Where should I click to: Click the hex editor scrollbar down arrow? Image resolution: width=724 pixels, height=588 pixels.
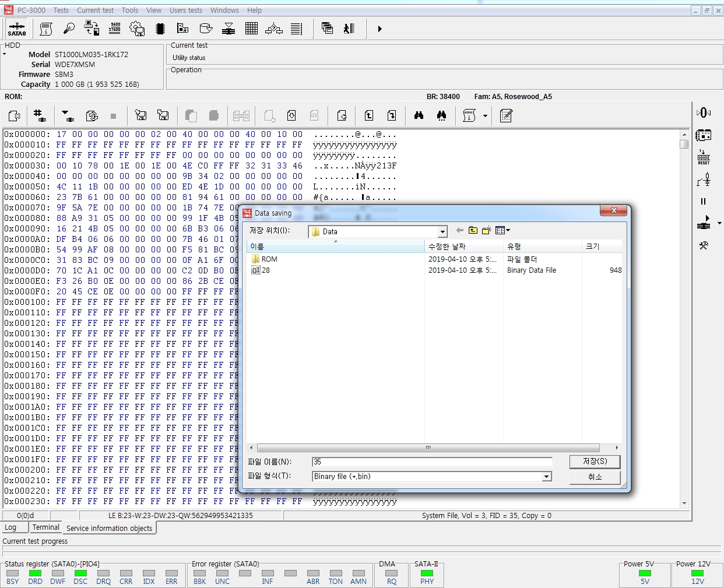(x=684, y=503)
